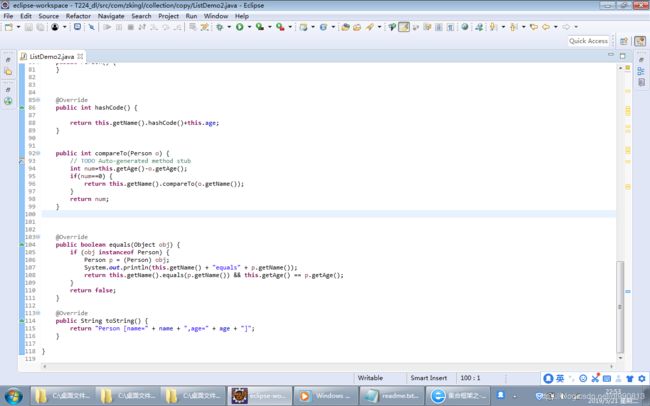Click the 100 : 1 cursor position status
The width and height of the screenshot is (650, 406).
(x=470, y=378)
